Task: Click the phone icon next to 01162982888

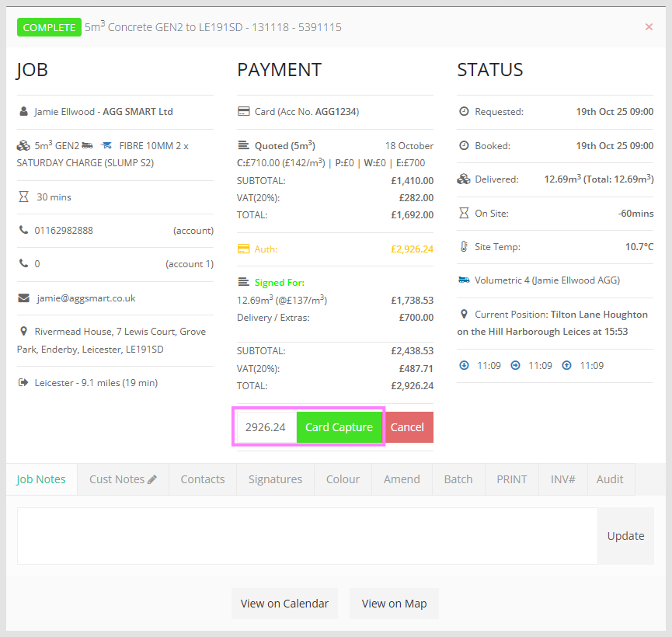Action: pos(23,230)
